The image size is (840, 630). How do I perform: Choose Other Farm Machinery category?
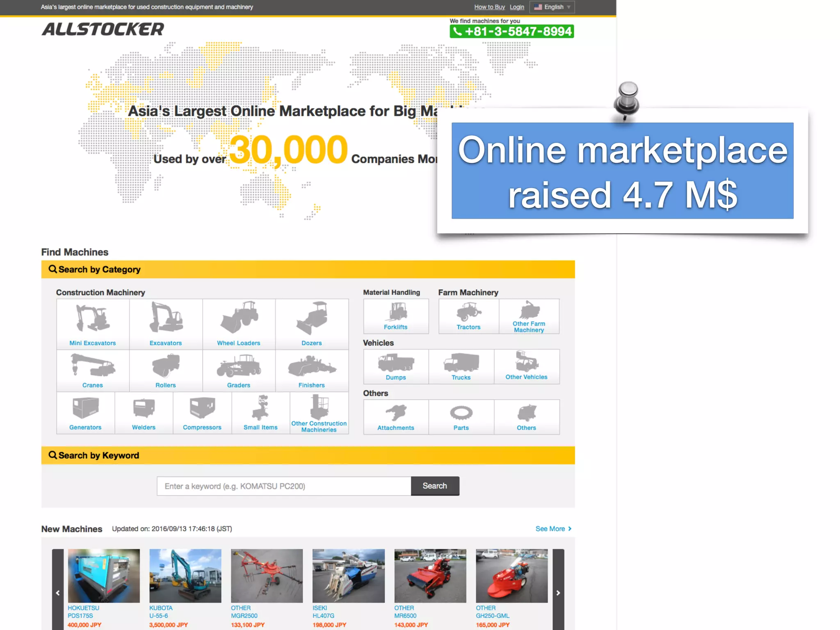(x=529, y=316)
